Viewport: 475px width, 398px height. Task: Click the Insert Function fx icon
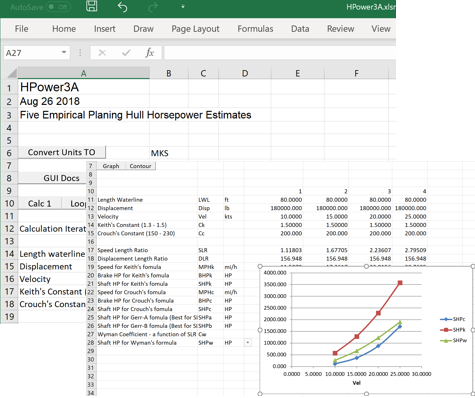[x=149, y=53]
